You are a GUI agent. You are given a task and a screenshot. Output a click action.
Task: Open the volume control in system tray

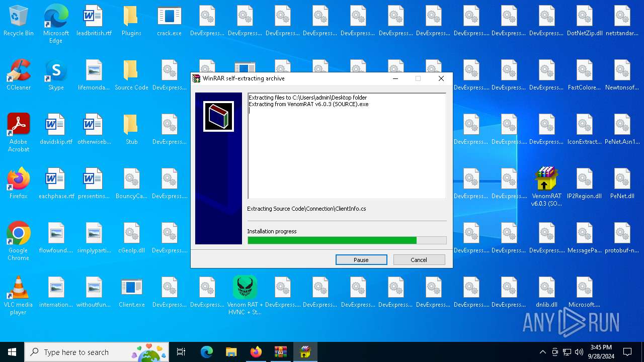point(579,352)
